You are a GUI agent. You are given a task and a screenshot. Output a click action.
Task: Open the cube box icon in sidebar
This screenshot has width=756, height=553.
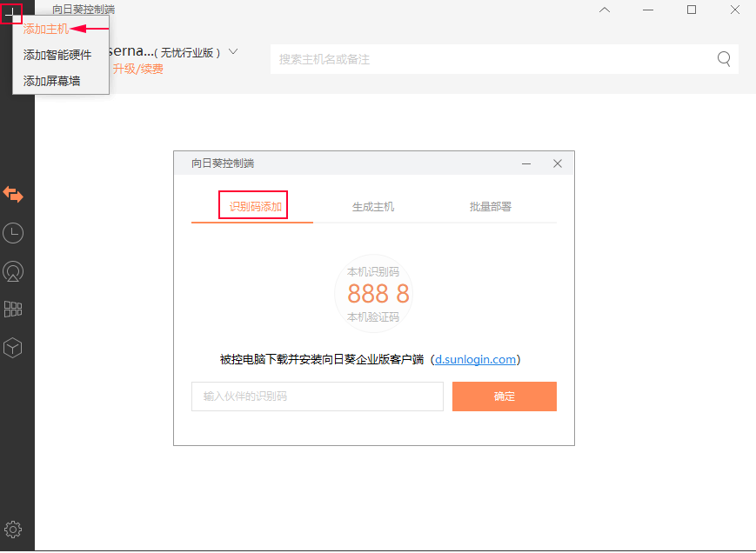click(13, 348)
